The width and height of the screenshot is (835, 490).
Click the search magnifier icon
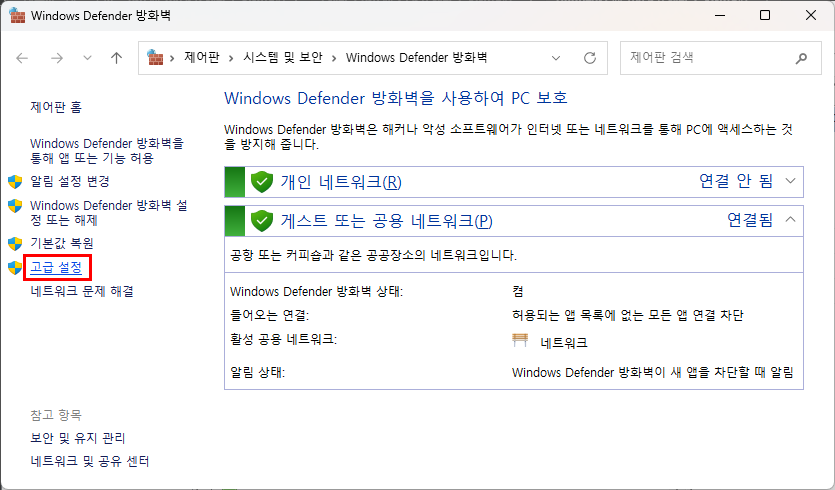pyautogui.click(x=801, y=58)
